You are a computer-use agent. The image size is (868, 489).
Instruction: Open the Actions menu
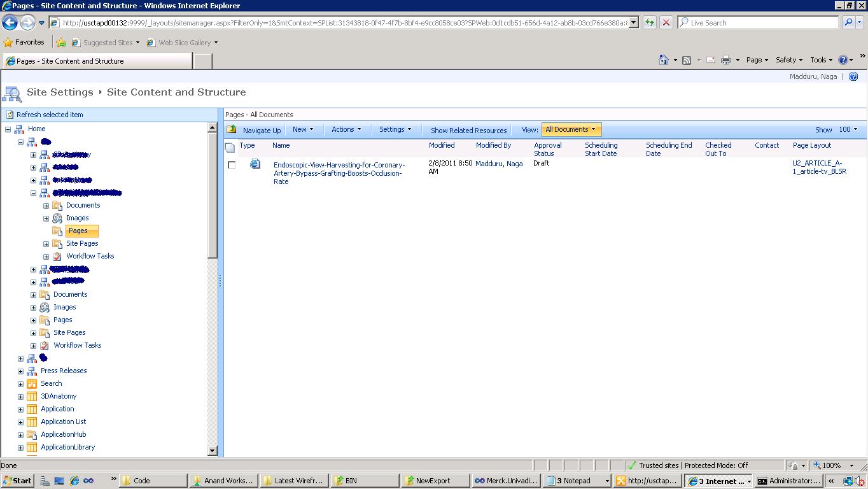[x=346, y=129]
